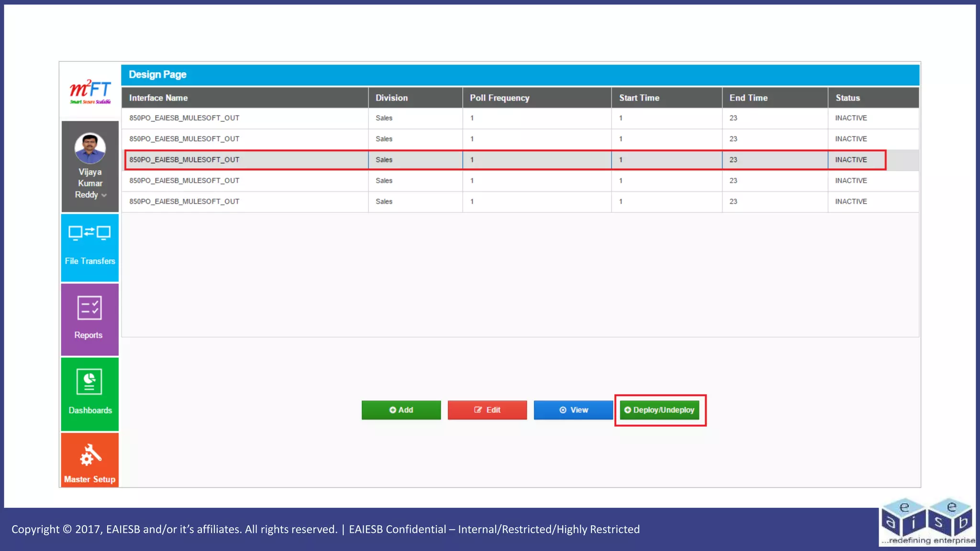
Task: Select the last interface row in table
Action: click(x=184, y=201)
